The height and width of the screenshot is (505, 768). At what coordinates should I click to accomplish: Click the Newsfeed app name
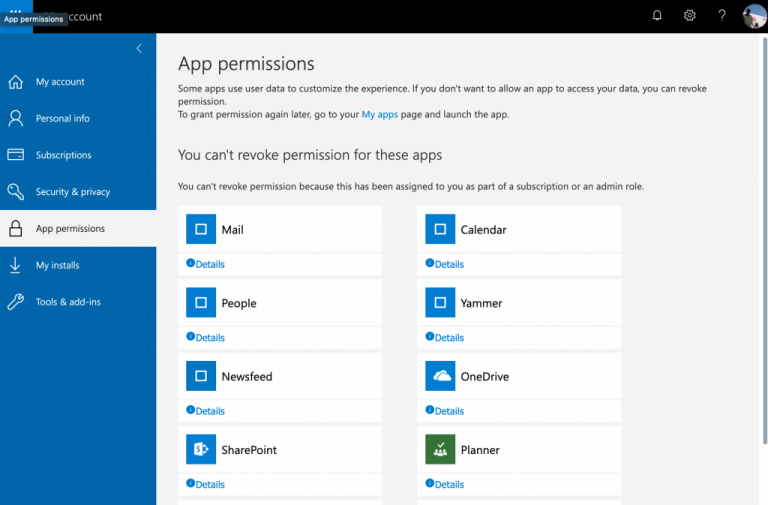(247, 377)
